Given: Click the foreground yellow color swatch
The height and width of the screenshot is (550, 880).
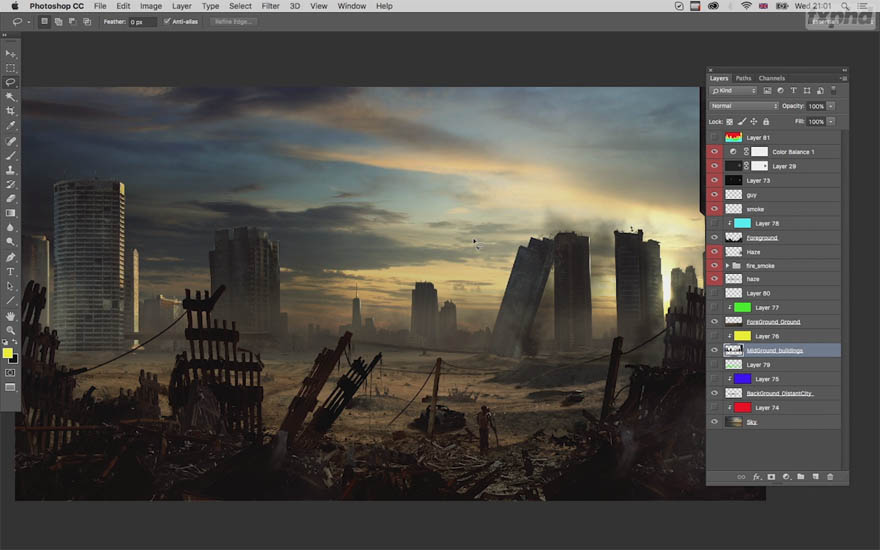Looking at the screenshot, I should (x=7, y=353).
